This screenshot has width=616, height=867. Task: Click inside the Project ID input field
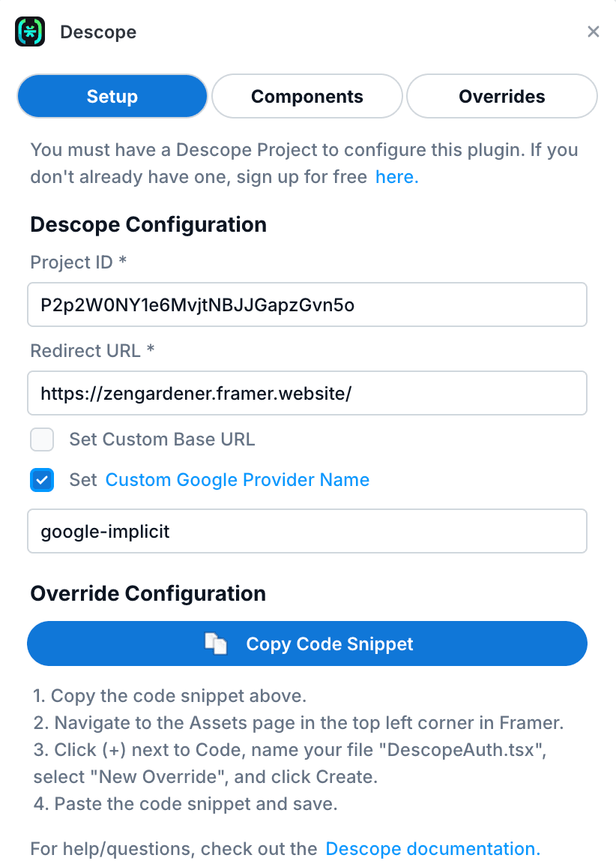click(307, 304)
